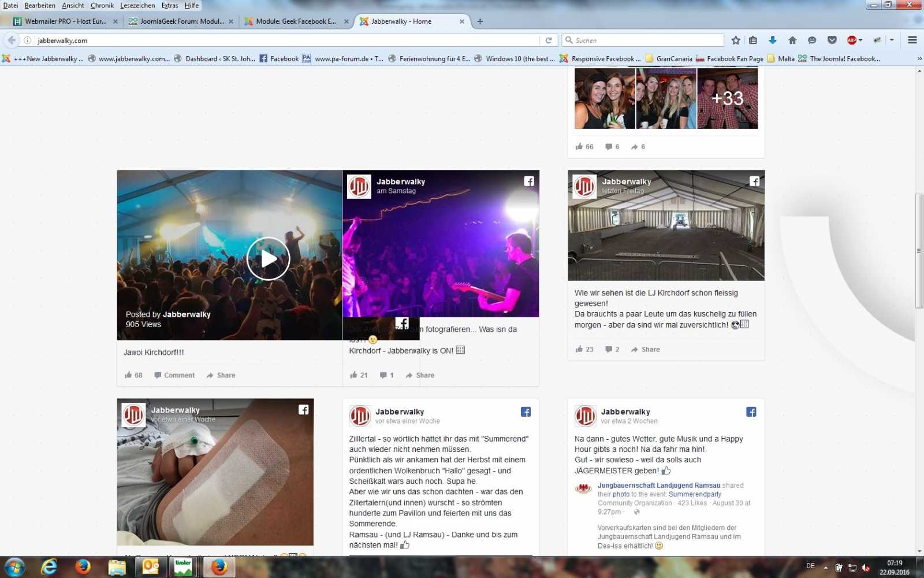
Task: Open Pocket icon in toolbar
Action: (x=832, y=40)
